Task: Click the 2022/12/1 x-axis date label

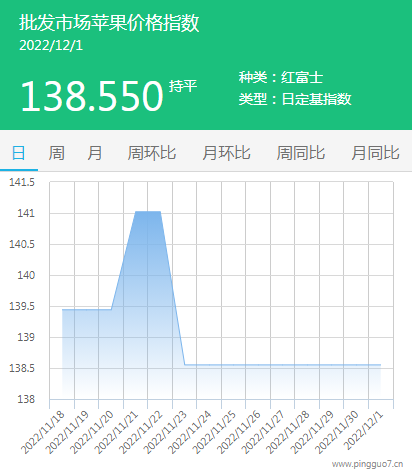Action: (364, 430)
